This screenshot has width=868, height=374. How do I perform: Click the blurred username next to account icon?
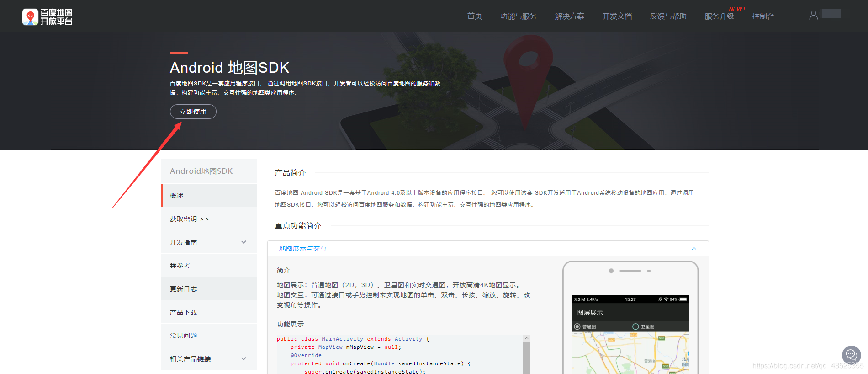point(831,14)
